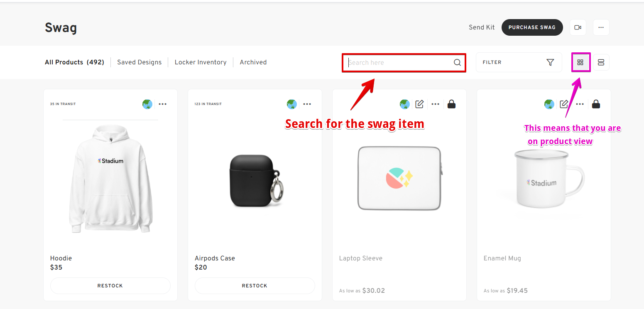Restock the Hoodie item
This screenshot has width=644, height=309.
tap(110, 286)
